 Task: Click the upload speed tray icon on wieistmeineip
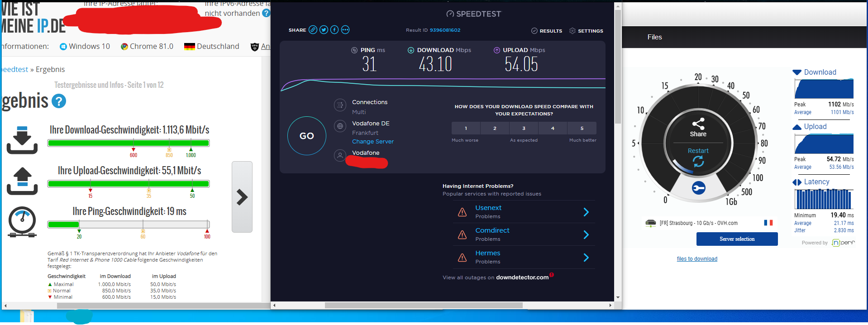click(x=22, y=181)
